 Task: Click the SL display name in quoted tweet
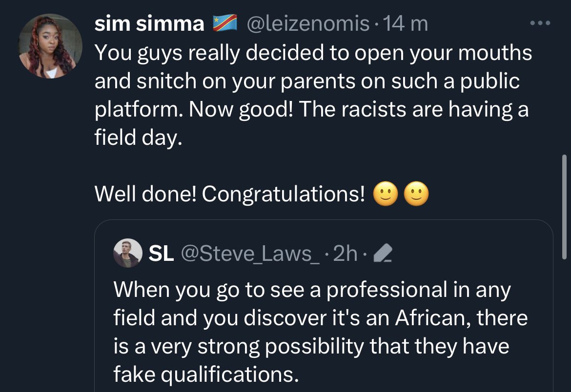[x=161, y=254]
